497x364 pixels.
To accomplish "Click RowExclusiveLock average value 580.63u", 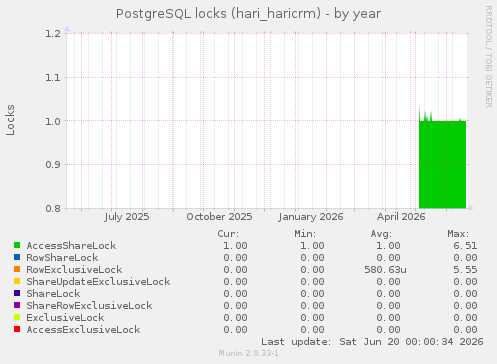I will [385, 270].
